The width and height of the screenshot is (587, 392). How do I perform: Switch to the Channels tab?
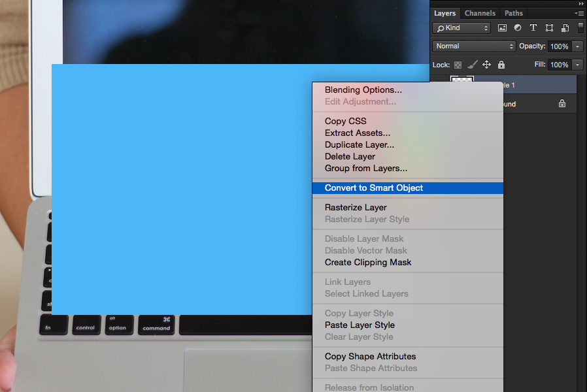pyautogui.click(x=480, y=13)
